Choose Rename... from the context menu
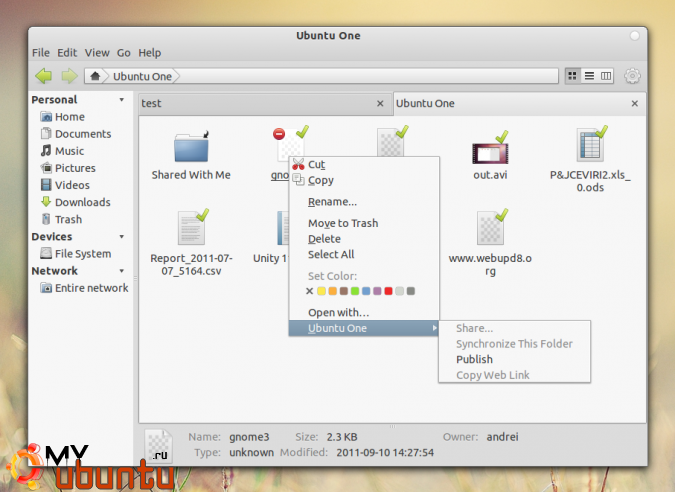The height and width of the screenshot is (492, 675). click(x=364, y=202)
